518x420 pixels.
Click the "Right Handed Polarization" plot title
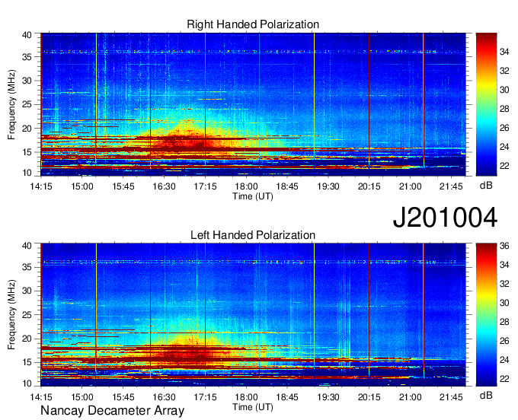click(x=253, y=24)
